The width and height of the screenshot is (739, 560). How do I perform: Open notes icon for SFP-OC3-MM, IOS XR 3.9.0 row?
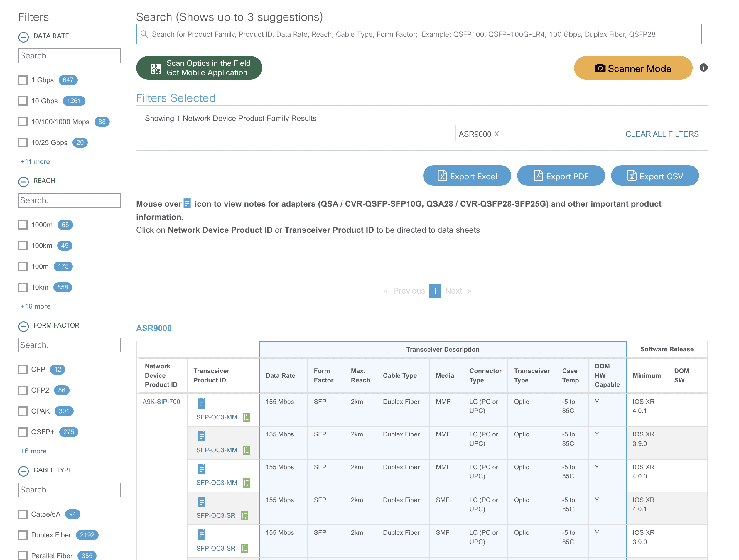tap(201, 436)
